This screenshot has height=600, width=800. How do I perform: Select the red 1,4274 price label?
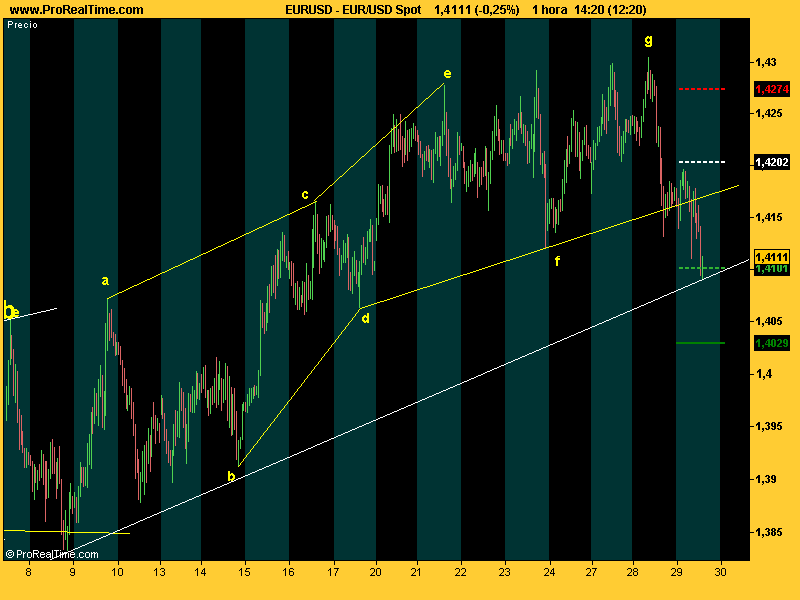coord(772,89)
